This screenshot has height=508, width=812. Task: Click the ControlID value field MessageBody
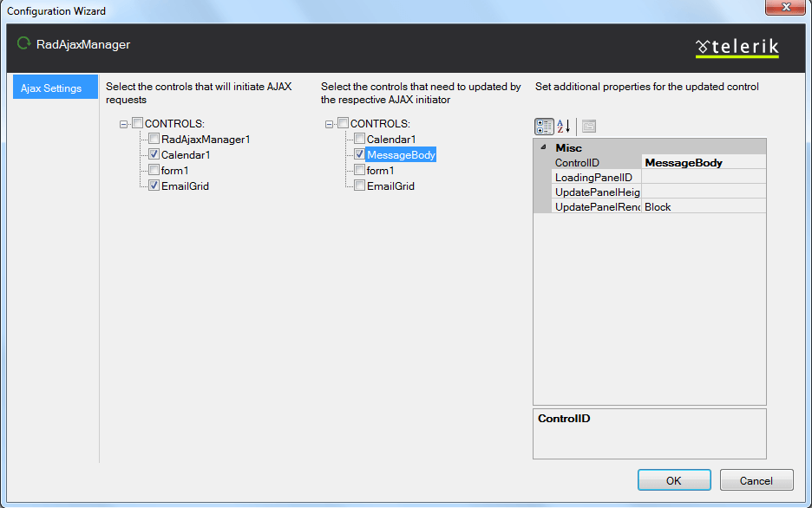pos(704,162)
